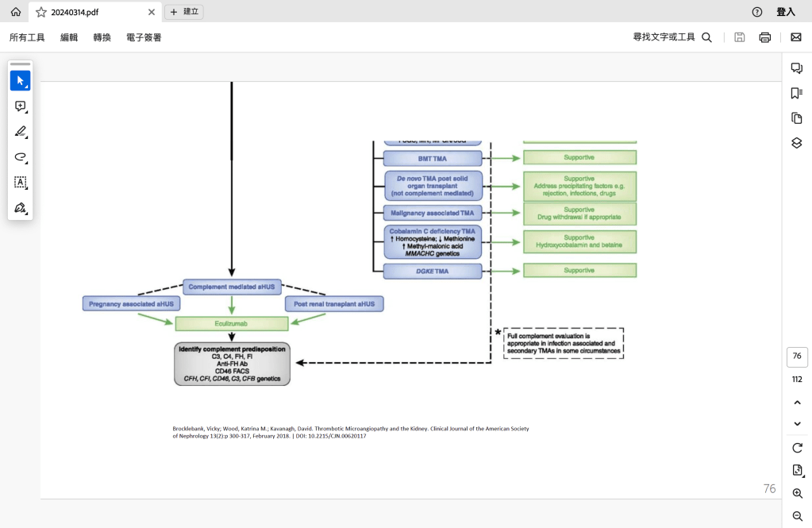The image size is (812, 528).
Task: Select the highlighter pen tool
Action: [20, 132]
